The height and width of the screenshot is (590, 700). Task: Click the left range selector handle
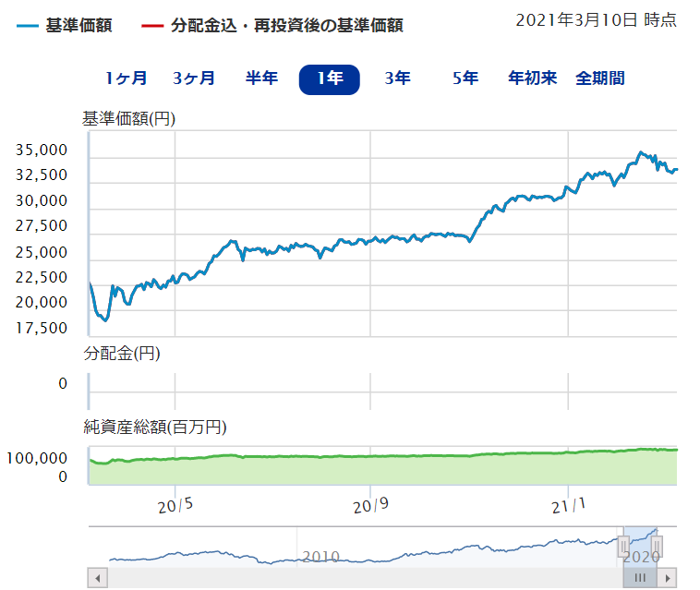(623, 547)
